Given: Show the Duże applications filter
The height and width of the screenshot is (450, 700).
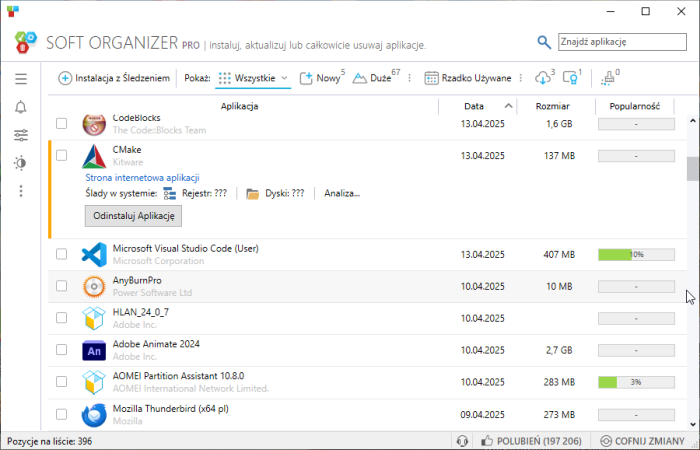Looking at the screenshot, I should tap(376, 78).
